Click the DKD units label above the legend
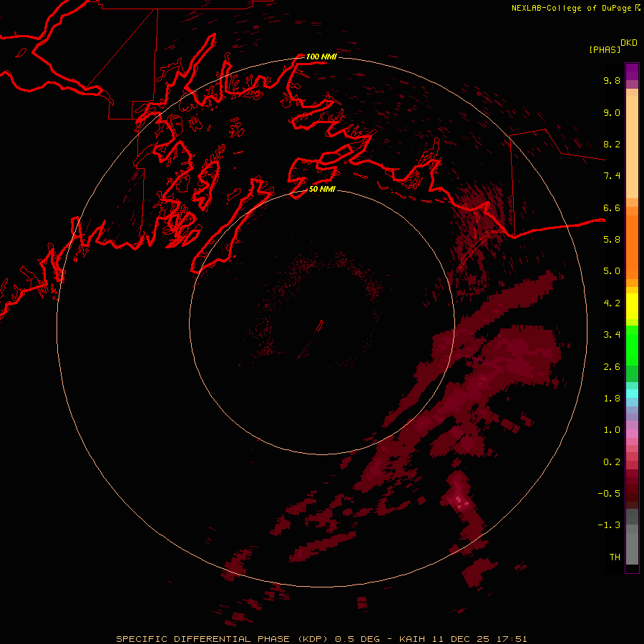Screen dimensions: 644x644 629,43
